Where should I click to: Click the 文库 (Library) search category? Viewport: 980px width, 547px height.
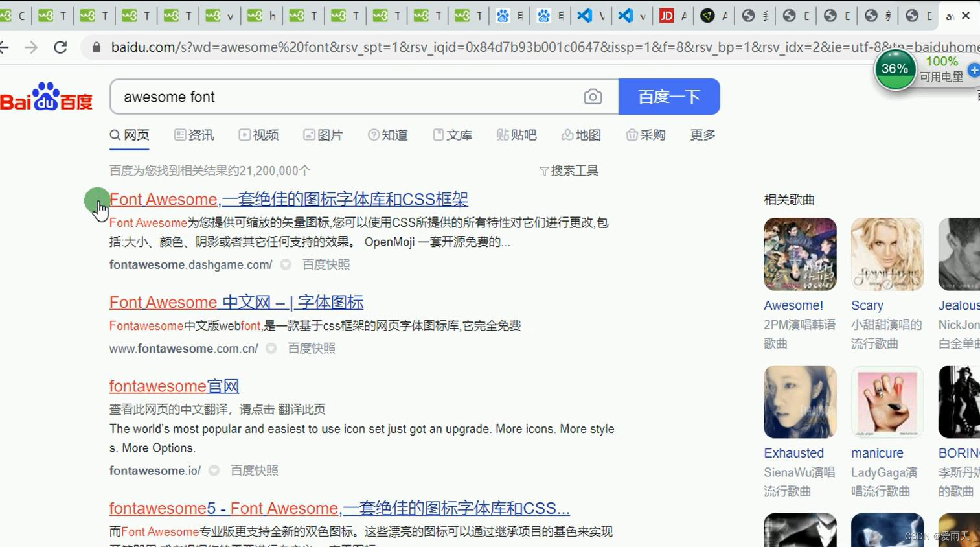452,135
